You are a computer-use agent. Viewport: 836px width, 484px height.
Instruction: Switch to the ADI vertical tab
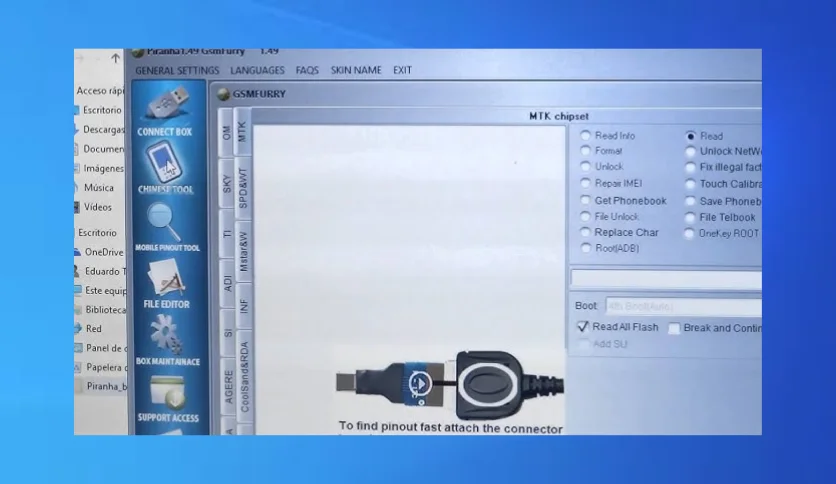pos(228,283)
